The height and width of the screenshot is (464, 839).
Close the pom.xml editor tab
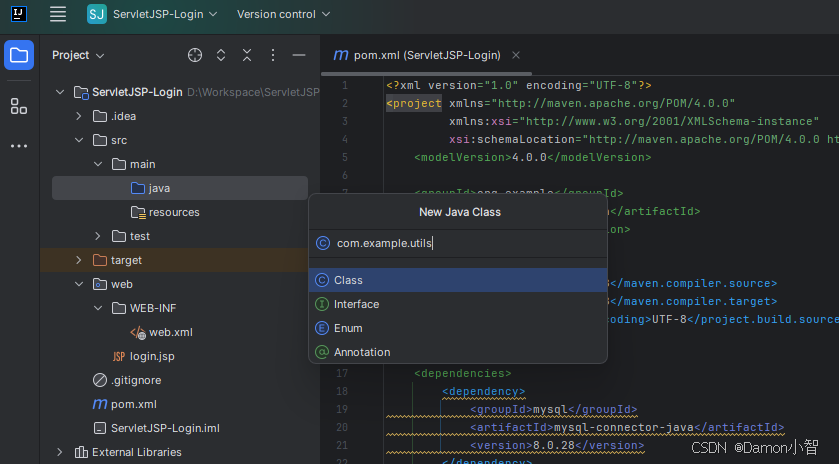click(516, 55)
